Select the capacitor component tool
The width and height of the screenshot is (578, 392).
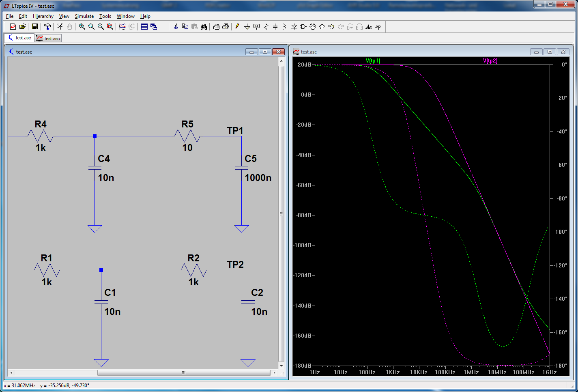[x=275, y=27]
